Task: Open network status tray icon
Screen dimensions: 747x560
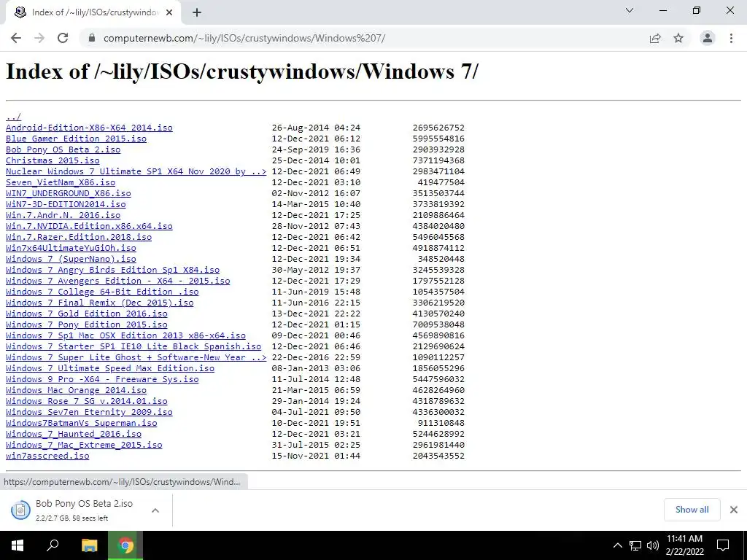Action: tap(635, 545)
